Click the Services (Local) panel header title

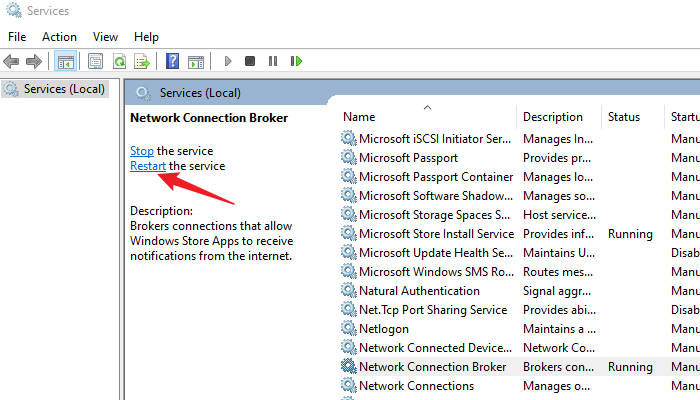click(x=200, y=93)
